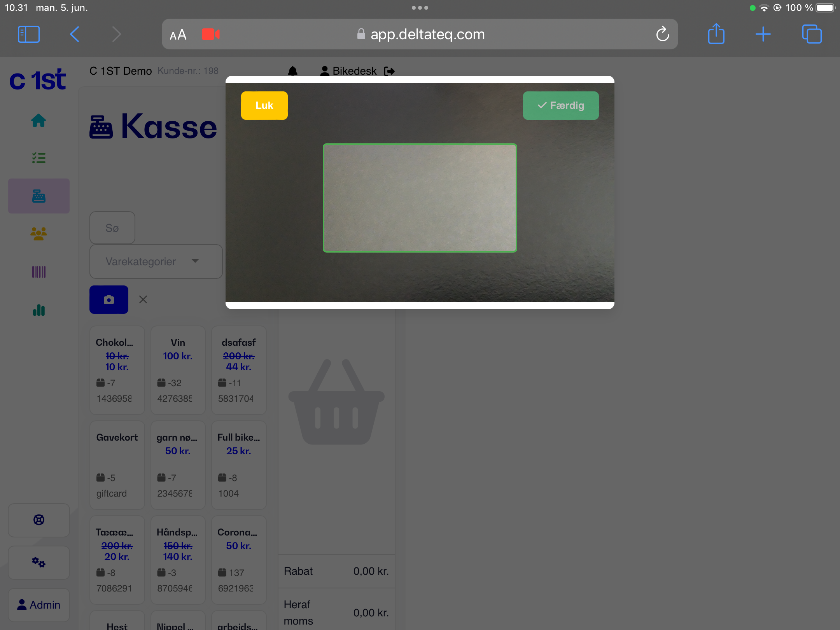
Task: Click the Kunde-nr.: 198 label
Action: [x=188, y=71]
